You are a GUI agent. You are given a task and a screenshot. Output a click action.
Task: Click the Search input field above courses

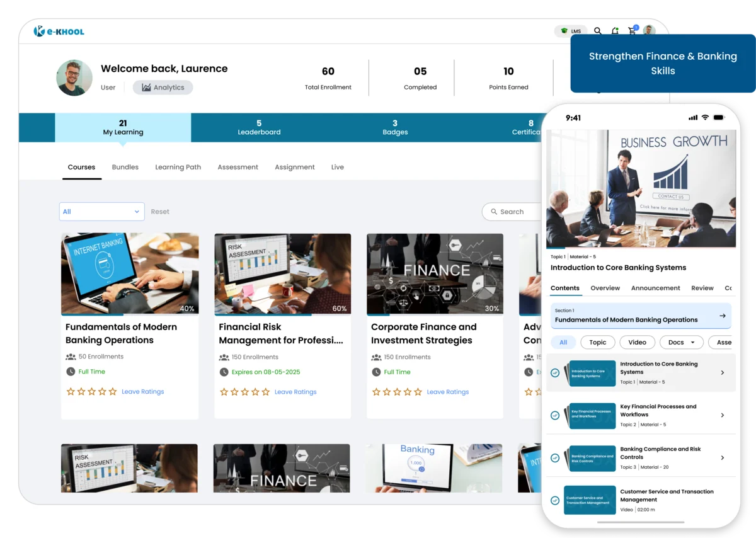517,211
